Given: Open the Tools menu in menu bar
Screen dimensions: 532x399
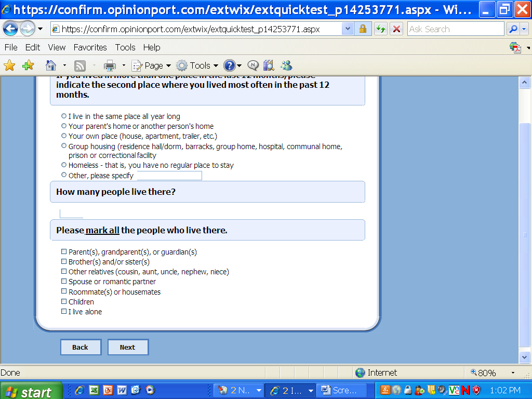Looking at the screenshot, I should tap(125, 47).
